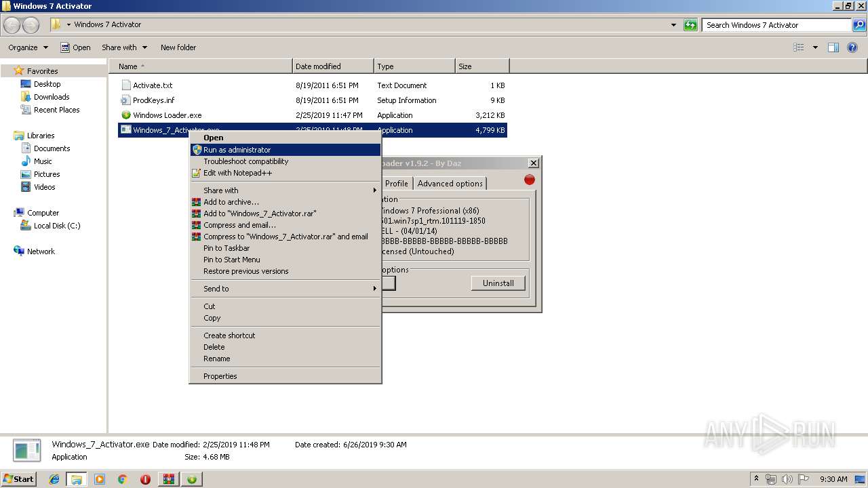868x488 pixels.
Task: Choose Run as administrator
Action: [285, 150]
